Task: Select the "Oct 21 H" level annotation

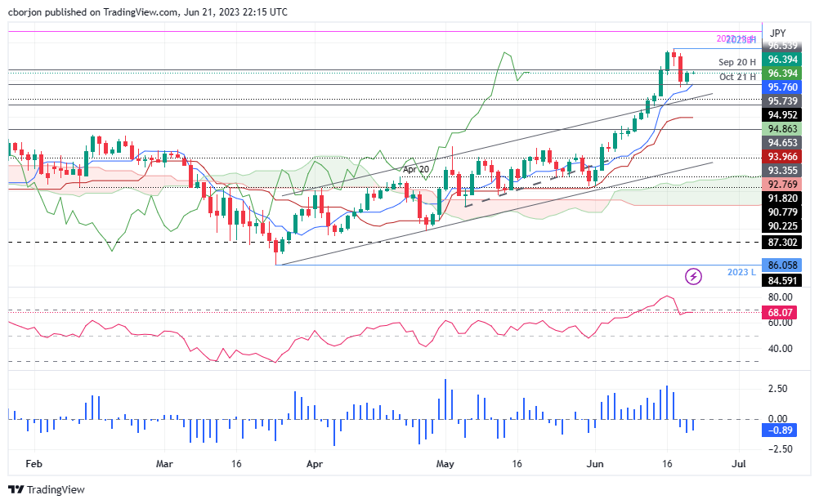Action: [x=737, y=78]
